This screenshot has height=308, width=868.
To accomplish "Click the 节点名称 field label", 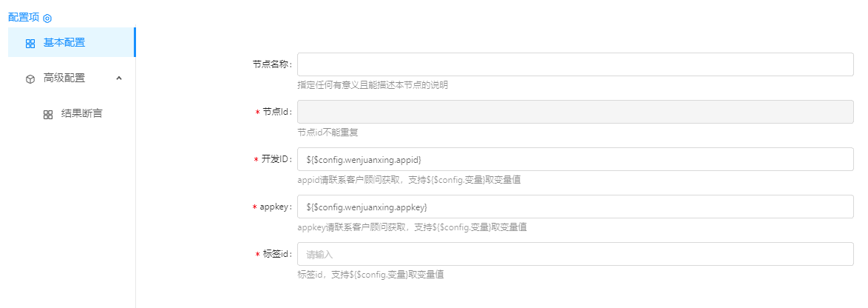I will point(271,64).
